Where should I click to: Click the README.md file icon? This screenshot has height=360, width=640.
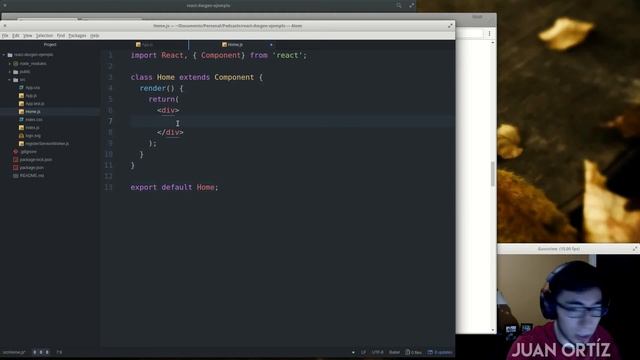(16, 176)
